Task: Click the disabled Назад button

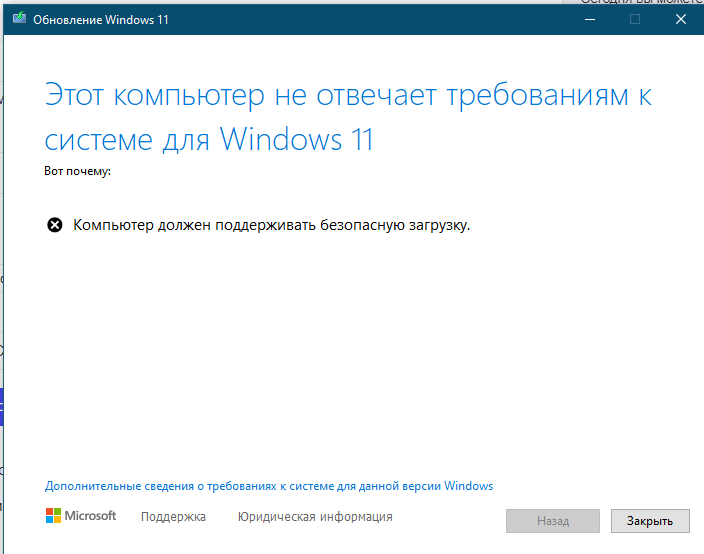Action: 553,521
